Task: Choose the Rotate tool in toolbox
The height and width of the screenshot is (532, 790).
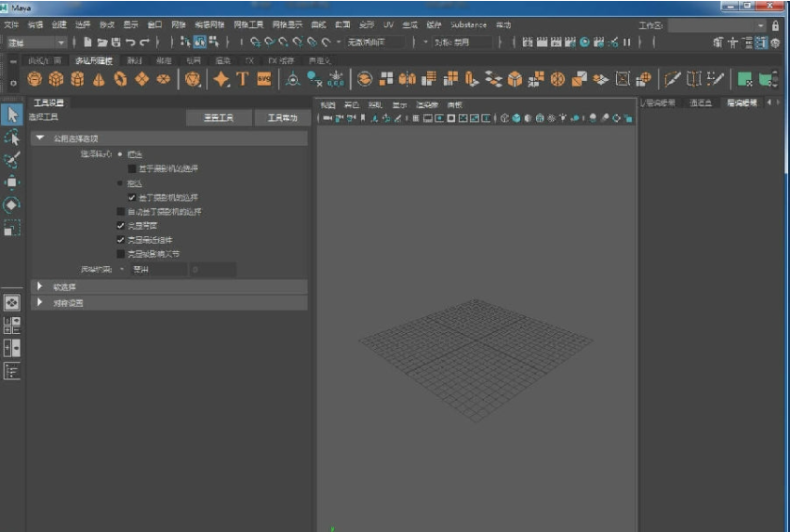Action: click(11, 205)
